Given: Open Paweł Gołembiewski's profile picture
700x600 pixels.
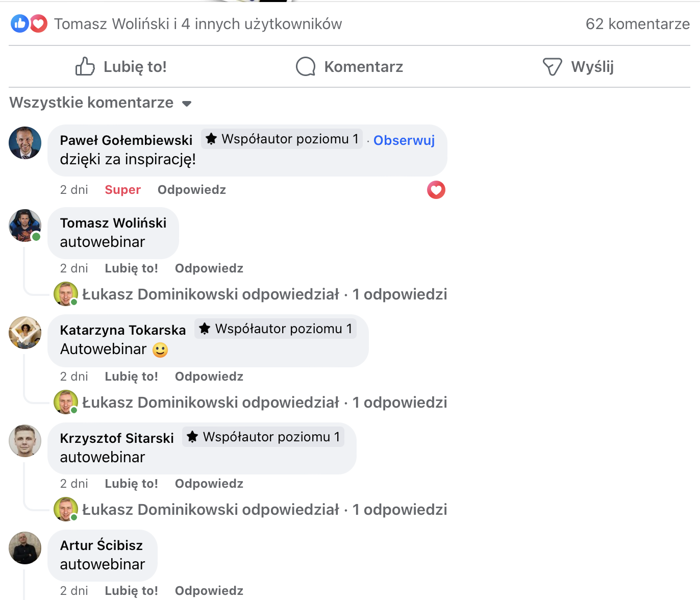Looking at the screenshot, I should click(25, 143).
